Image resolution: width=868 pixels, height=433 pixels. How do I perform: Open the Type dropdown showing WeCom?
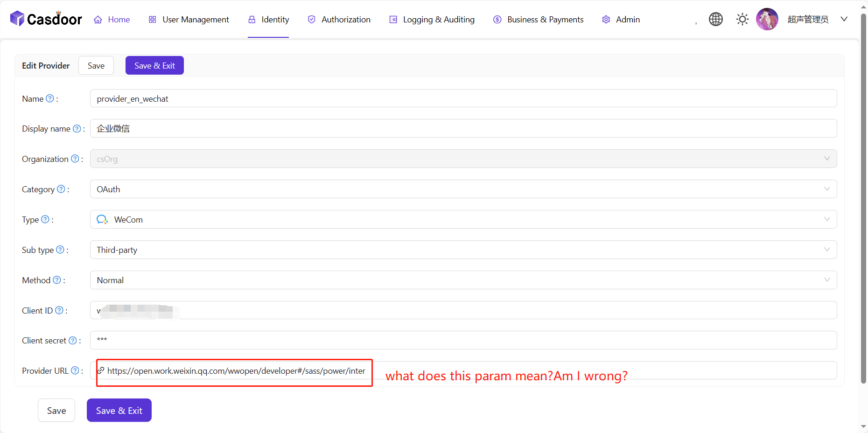coord(463,219)
